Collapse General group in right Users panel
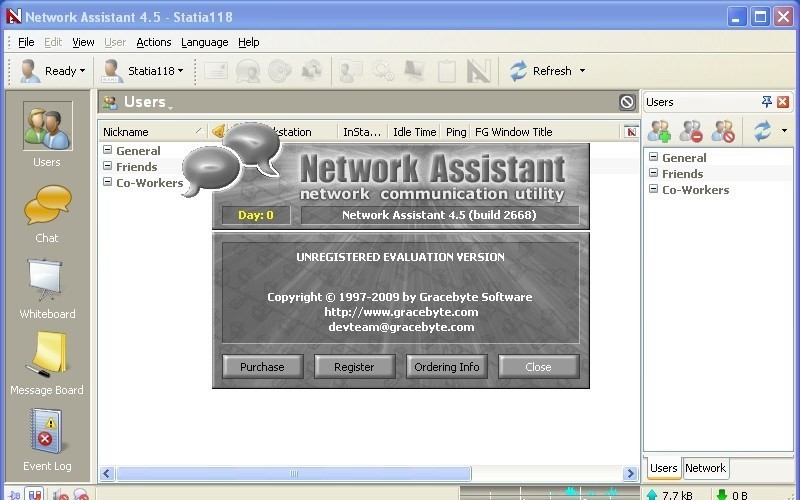 coord(653,157)
